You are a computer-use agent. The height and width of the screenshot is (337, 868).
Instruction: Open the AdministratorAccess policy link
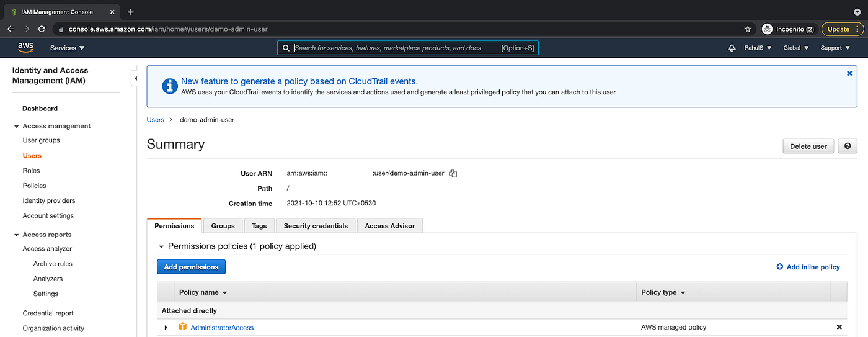pyautogui.click(x=222, y=328)
